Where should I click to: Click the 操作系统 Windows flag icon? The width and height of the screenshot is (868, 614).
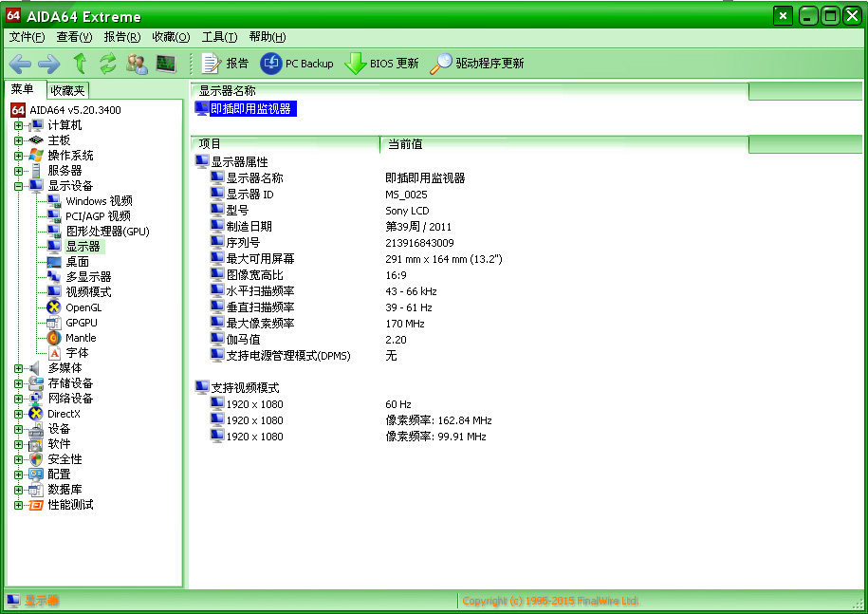[x=36, y=156]
